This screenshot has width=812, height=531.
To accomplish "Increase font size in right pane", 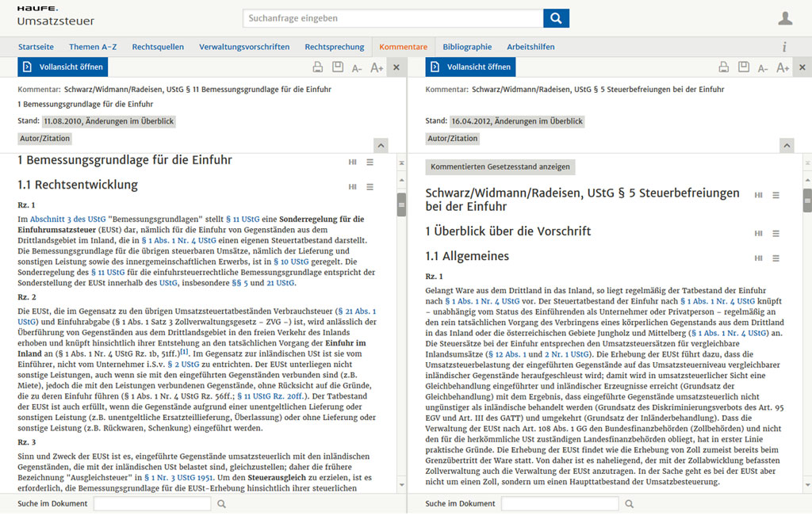I will coord(783,68).
